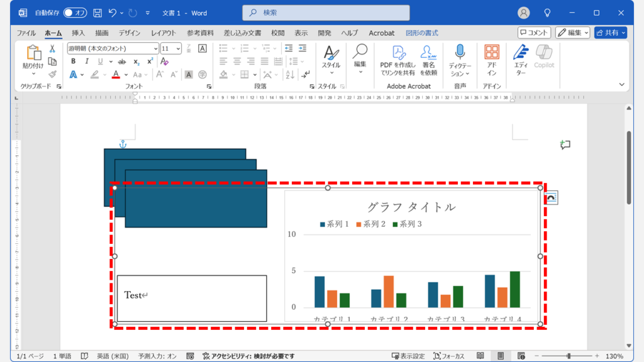Toggle Superscript formatting
This screenshot has width=644, height=362.
150,62
